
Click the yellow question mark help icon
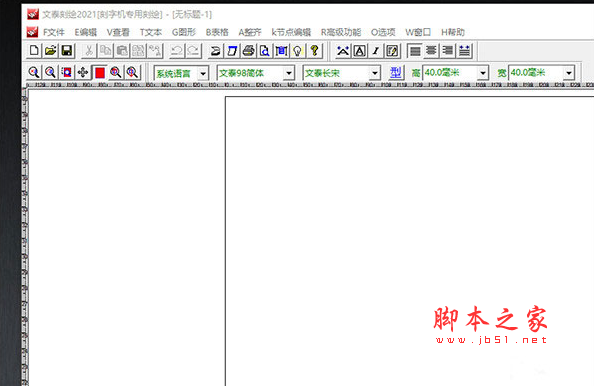(314, 50)
